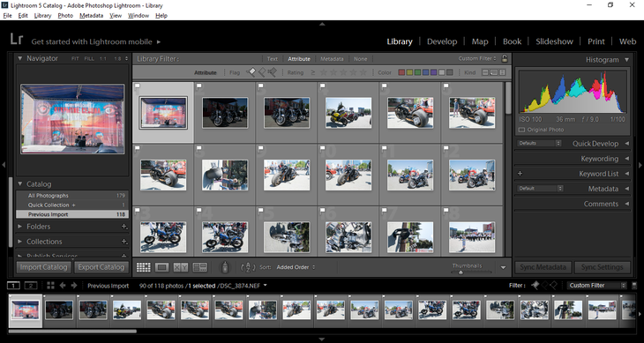The image size is (644, 343).
Task: Filter by green color label
Action: coord(417,72)
